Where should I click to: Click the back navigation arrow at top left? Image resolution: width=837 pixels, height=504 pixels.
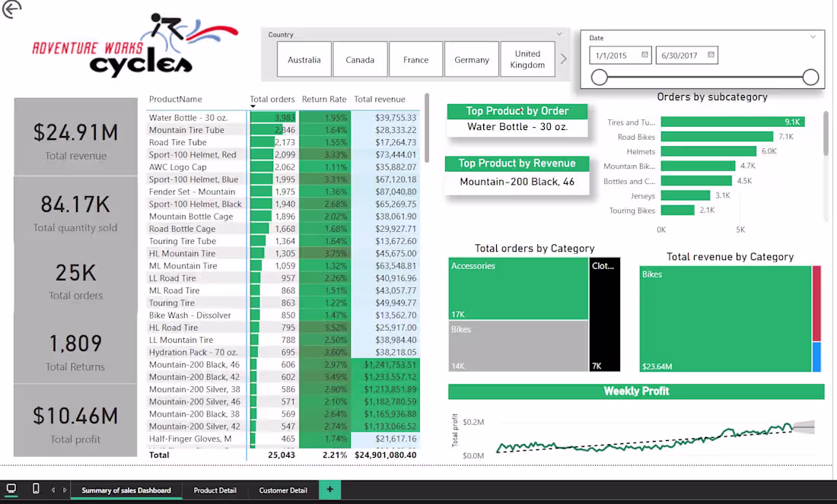click(x=11, y=11)
